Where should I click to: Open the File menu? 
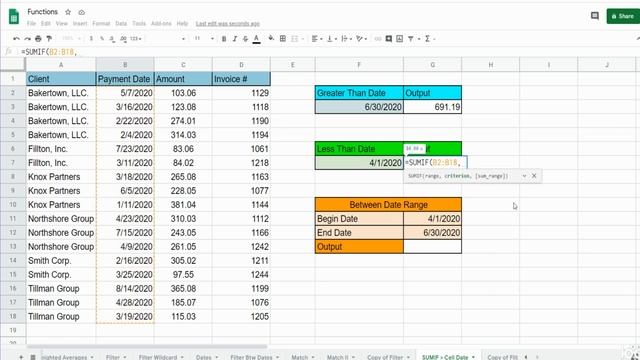coord(31,24)
